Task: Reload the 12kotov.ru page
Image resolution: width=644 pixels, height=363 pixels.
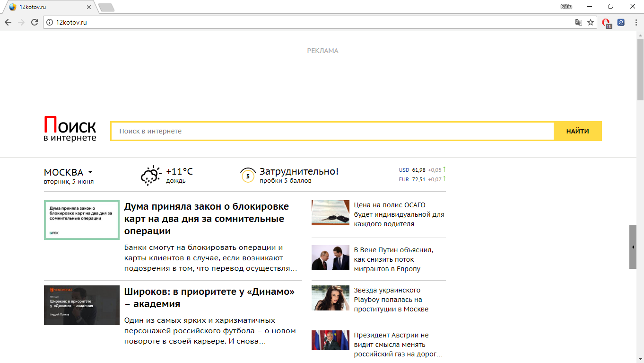Action: [x=34, y=22]
